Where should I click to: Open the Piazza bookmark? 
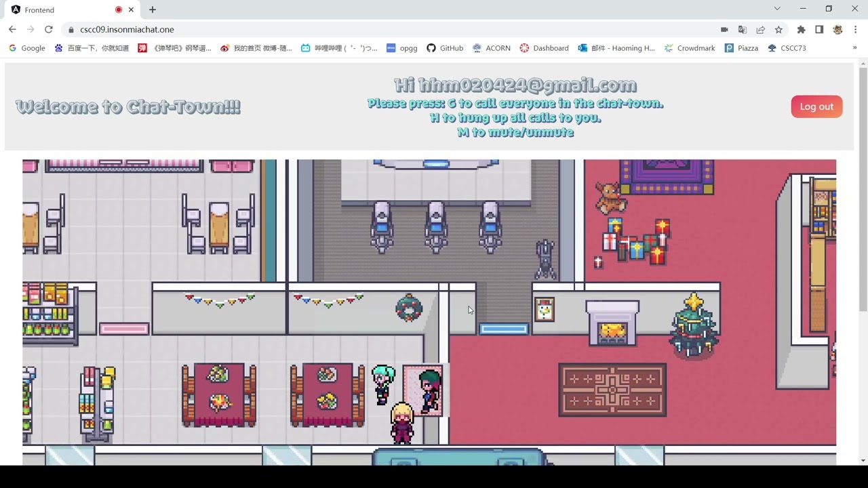[741, 48]
